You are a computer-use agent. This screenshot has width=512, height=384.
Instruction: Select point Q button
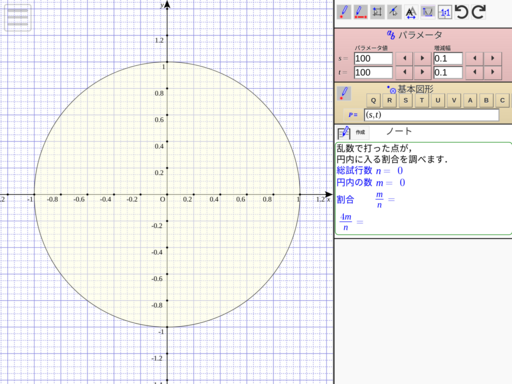[373, 100]
